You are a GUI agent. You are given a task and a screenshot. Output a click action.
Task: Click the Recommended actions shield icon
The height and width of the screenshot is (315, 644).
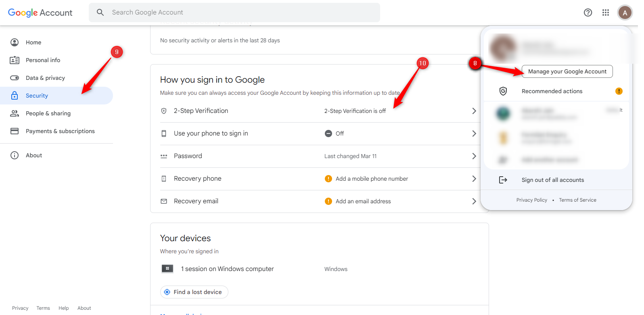tap(503, 91)
